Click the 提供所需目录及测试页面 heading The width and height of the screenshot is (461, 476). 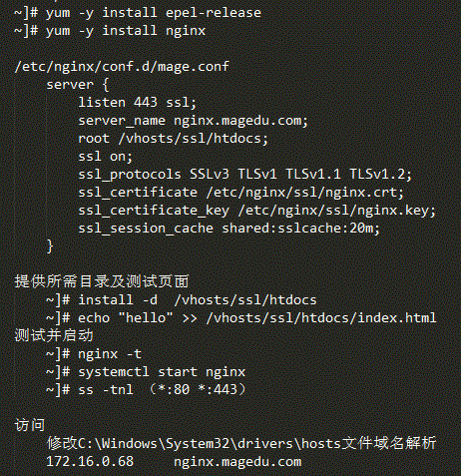[x=102, y=281]
